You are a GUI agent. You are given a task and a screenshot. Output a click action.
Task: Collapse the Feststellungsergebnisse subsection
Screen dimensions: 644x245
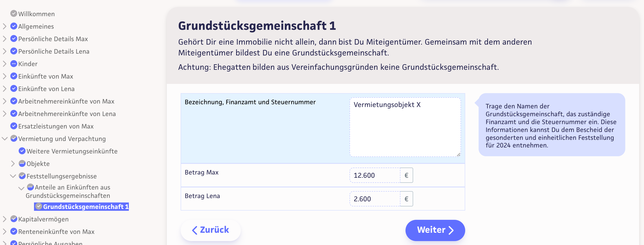click(x=13, y=176)
